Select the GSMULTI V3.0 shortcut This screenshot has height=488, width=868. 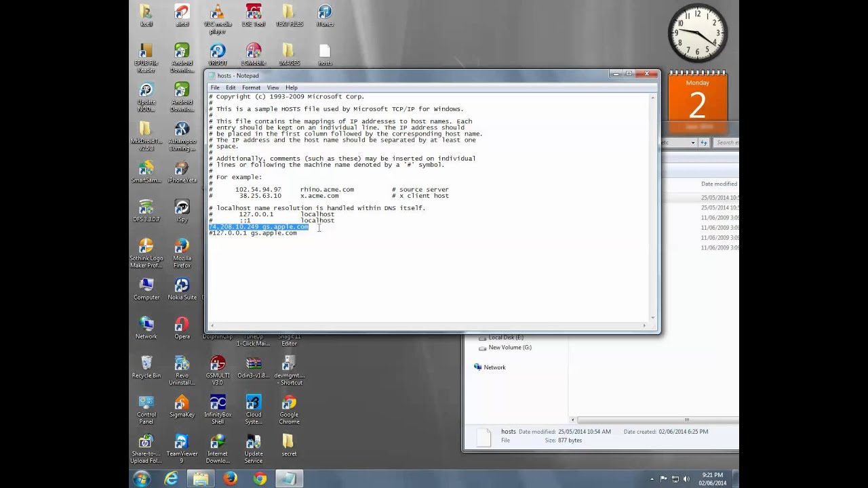[218, 371]
